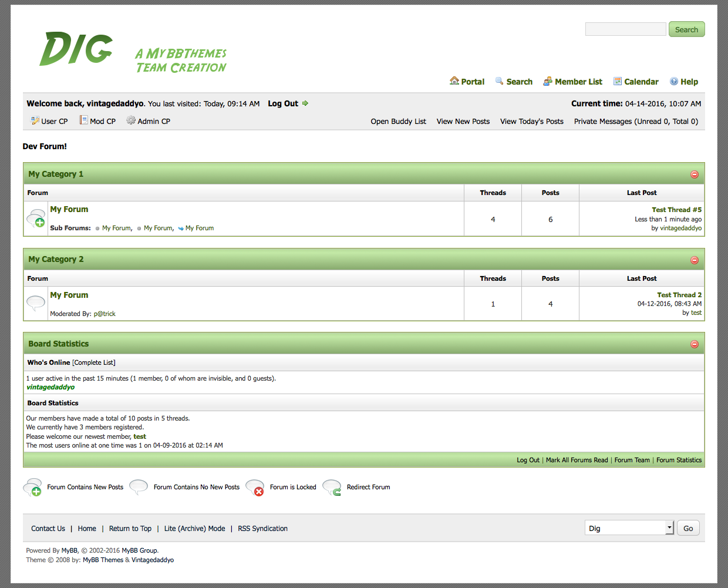
Task: Open MyBB Group link in footer
Action: [139, 550]
